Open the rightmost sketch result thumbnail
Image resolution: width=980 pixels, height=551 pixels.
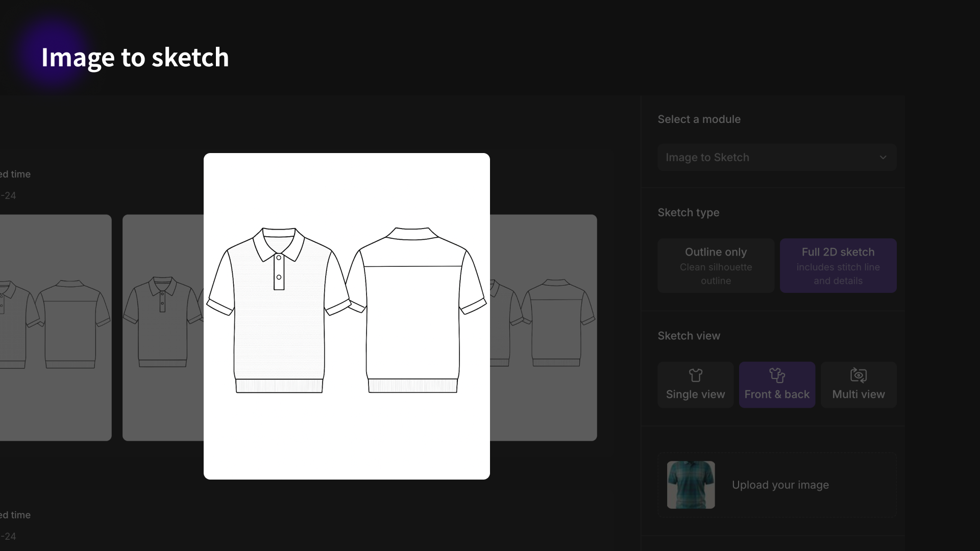[544, 327]
